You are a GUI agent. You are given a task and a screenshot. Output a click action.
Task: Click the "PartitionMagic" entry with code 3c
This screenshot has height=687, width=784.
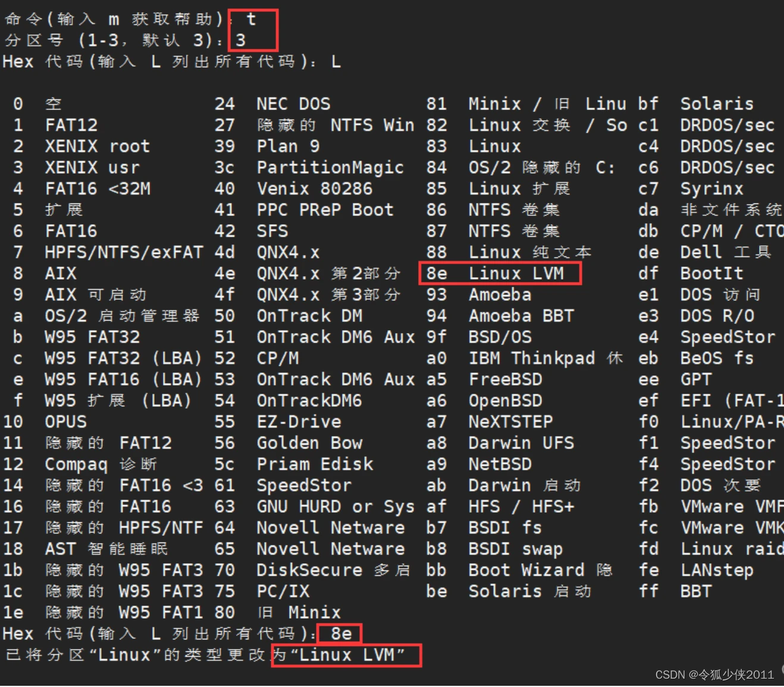coord(330,168)
